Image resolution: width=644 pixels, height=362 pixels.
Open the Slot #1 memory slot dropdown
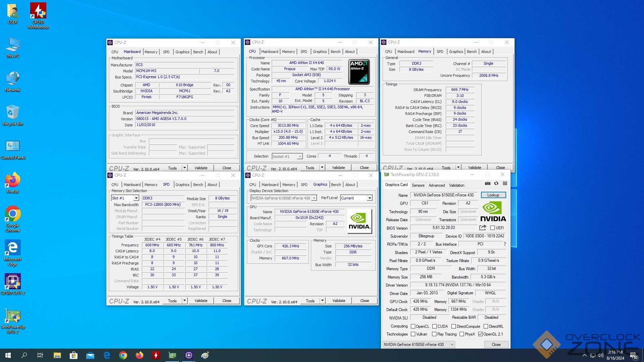pyautogui.click(x=136, y=198)
